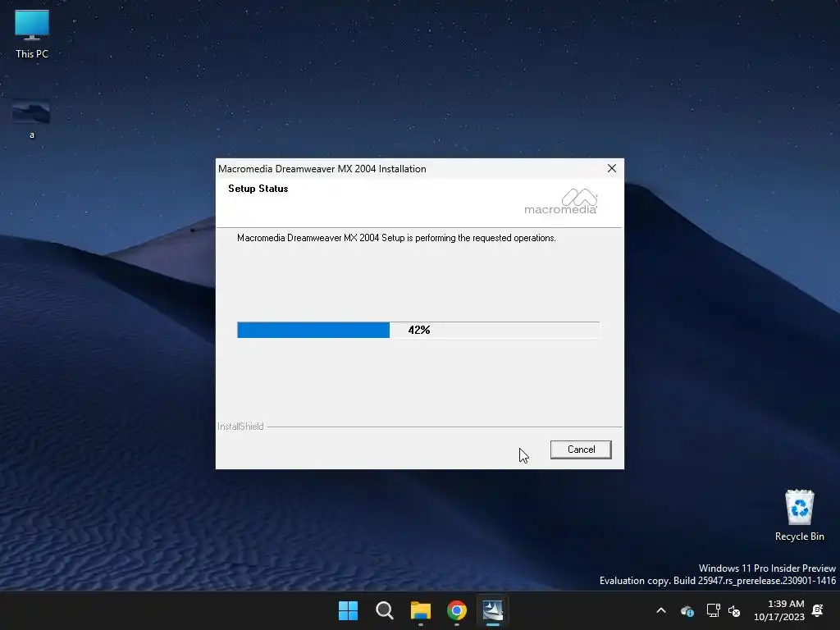Select the desktop image file named 'a'
This screenshot has height=630, width=840.
[32, 119]
